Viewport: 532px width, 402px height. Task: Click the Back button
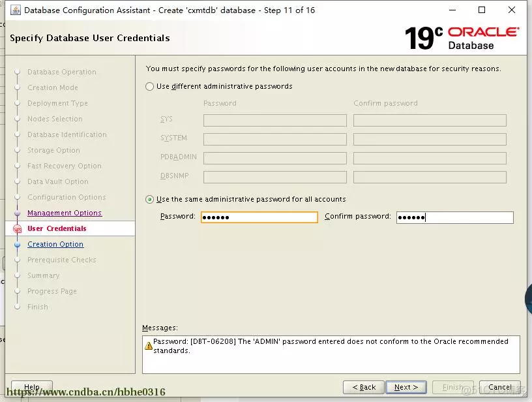[364, 387]
